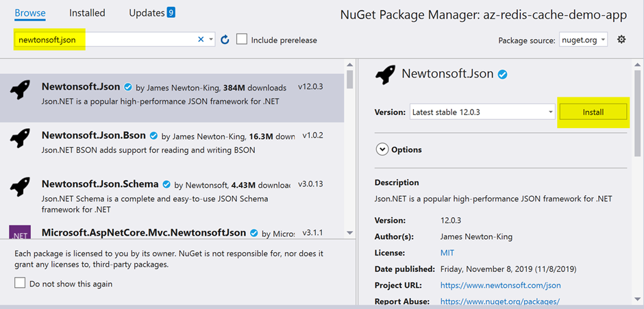Click the refresh search results icon

(225, 40)
